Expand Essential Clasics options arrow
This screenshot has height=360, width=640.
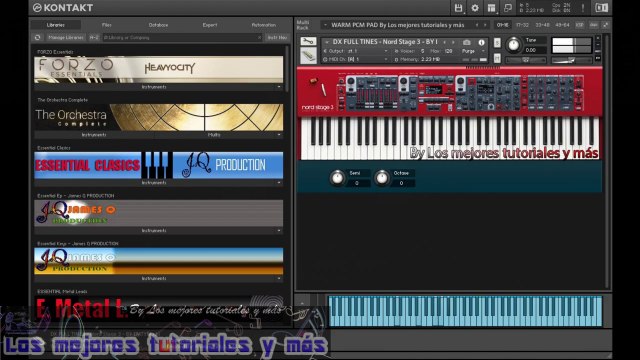coord(279,182)
